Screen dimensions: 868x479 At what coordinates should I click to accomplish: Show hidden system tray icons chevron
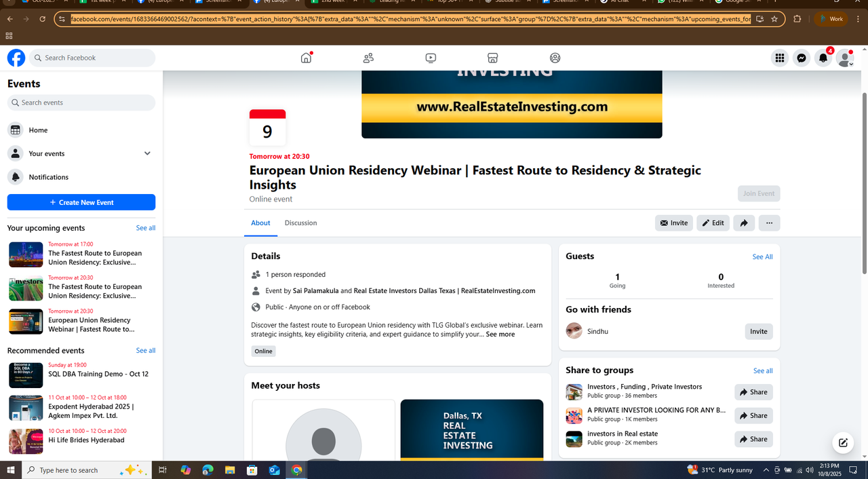766,470
